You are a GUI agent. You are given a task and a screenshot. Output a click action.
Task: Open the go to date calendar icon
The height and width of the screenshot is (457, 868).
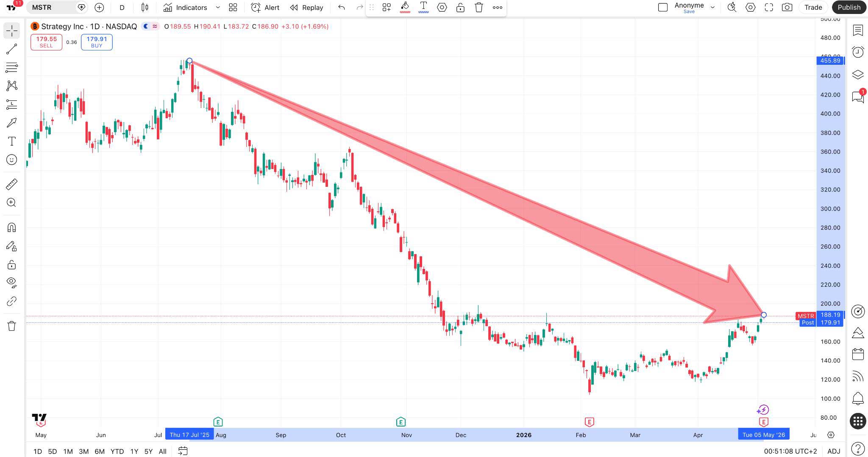(x=183, y=451)
